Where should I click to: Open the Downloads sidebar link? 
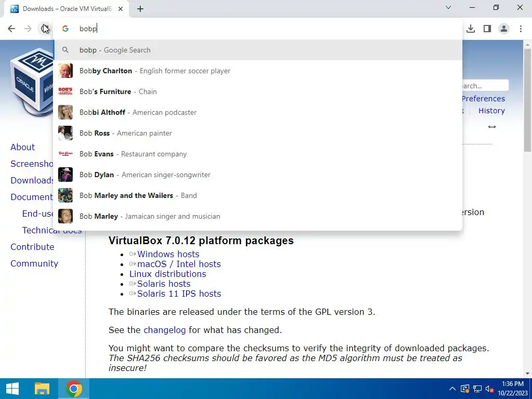point(32,180)
